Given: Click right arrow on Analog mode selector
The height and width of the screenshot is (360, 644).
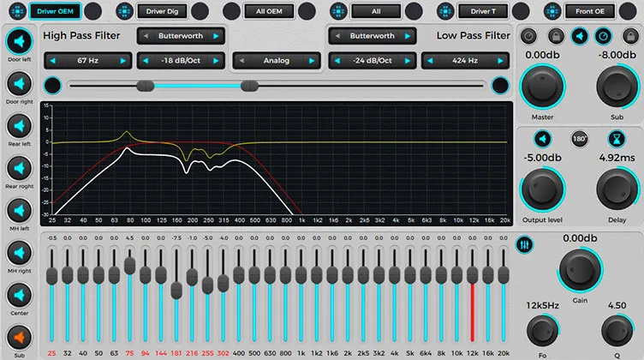Looking at the screenshot, I should [312, 61].
